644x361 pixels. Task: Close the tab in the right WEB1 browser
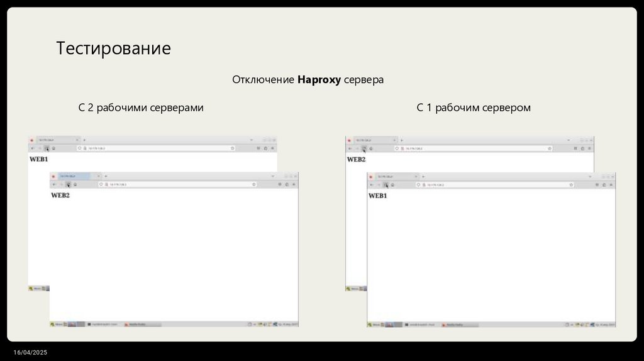416,177
